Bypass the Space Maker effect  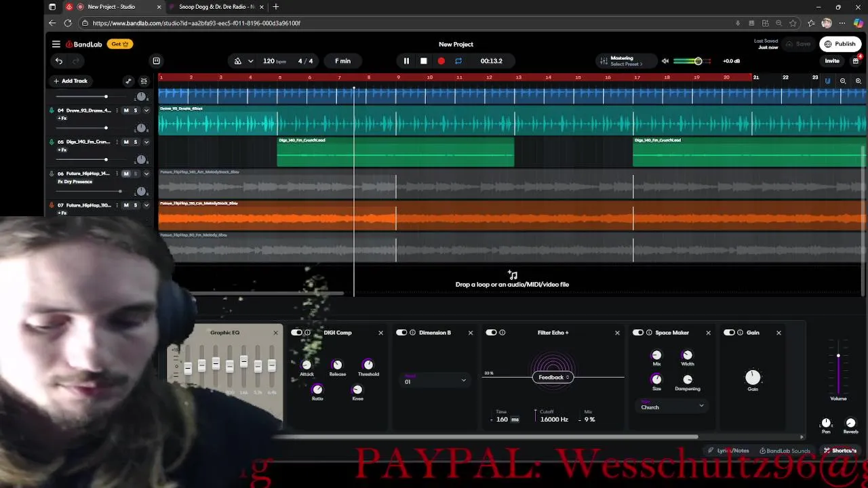click(x=638, y=333)
